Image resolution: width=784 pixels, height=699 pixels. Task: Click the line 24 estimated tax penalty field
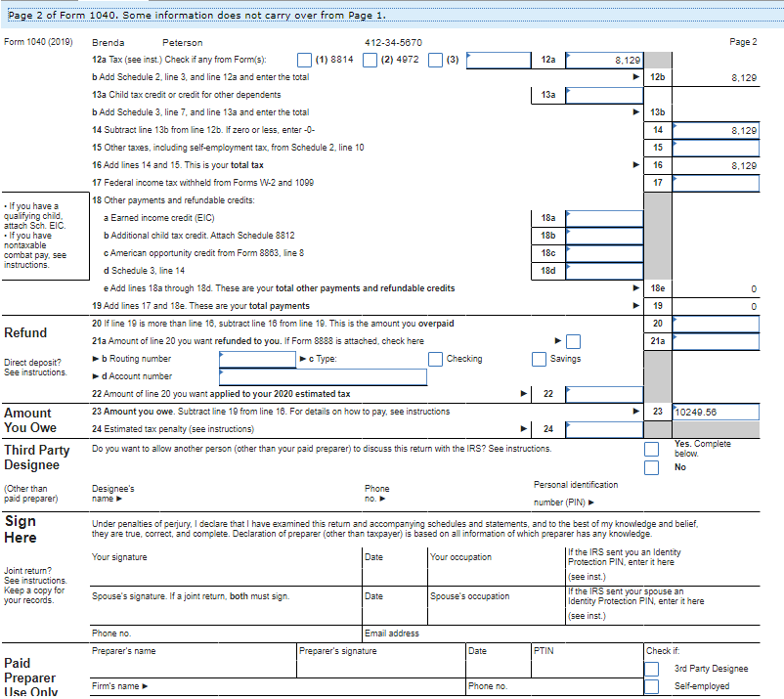tap(604, 429)
